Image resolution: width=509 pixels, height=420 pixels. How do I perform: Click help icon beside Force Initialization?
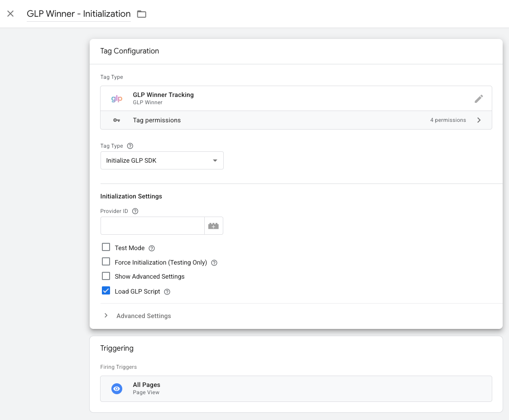214,263
